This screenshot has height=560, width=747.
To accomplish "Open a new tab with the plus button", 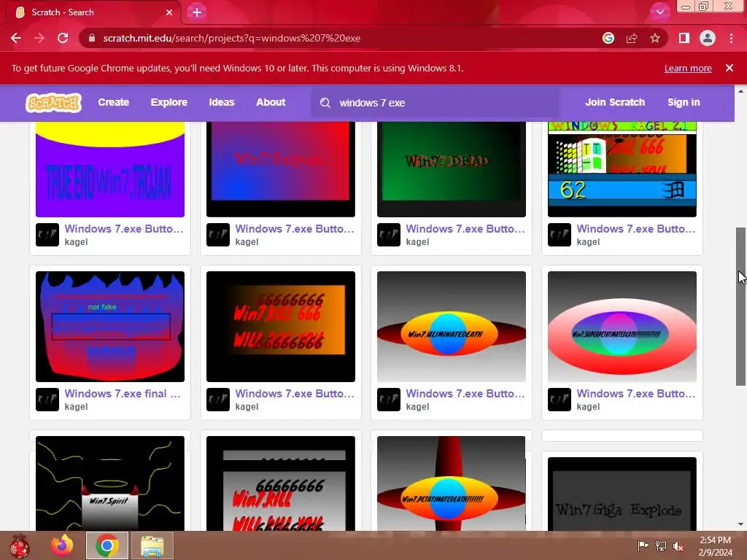I will (x=197, y=12).
